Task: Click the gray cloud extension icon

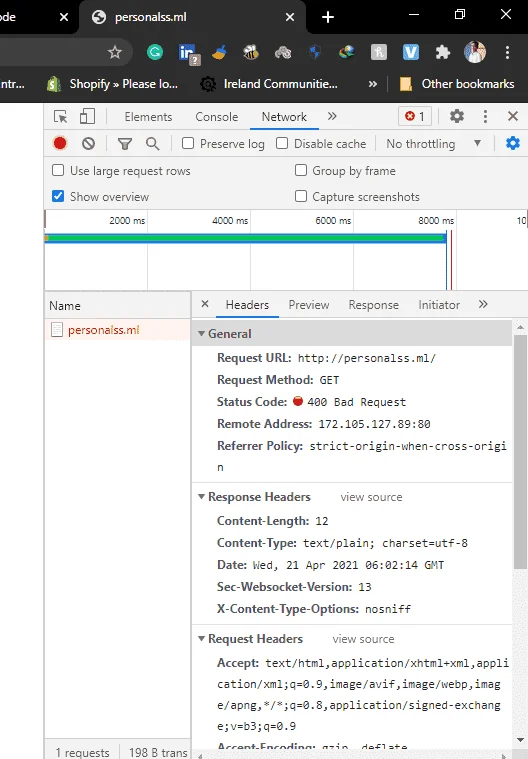Action: tap(283, 52)
